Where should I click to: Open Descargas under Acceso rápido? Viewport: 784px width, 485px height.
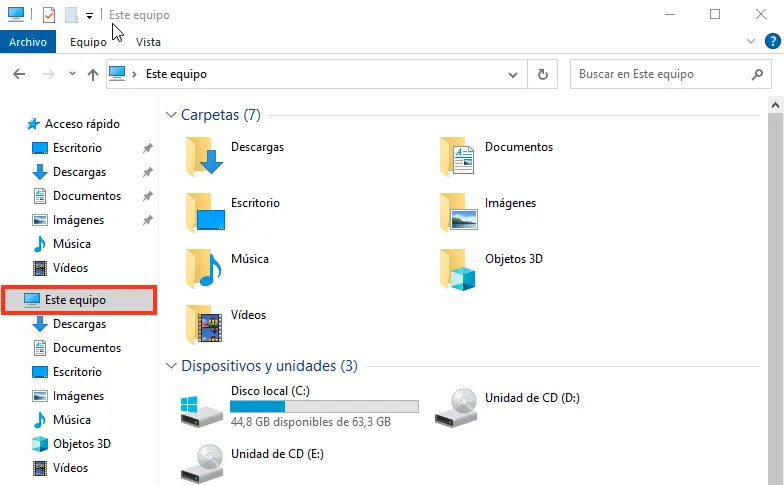[x=69, y=172]
